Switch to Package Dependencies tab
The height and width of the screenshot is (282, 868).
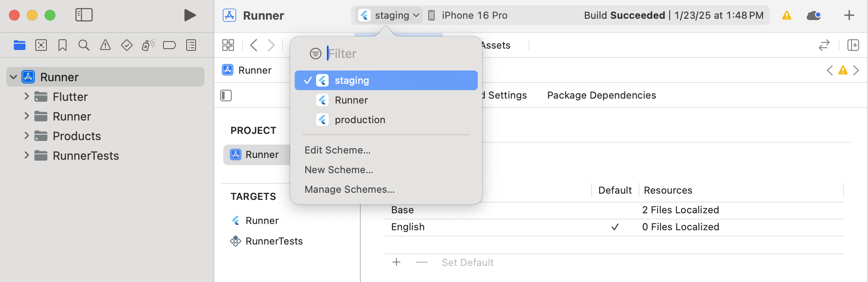pyautogui.click(x=601, y=95)
